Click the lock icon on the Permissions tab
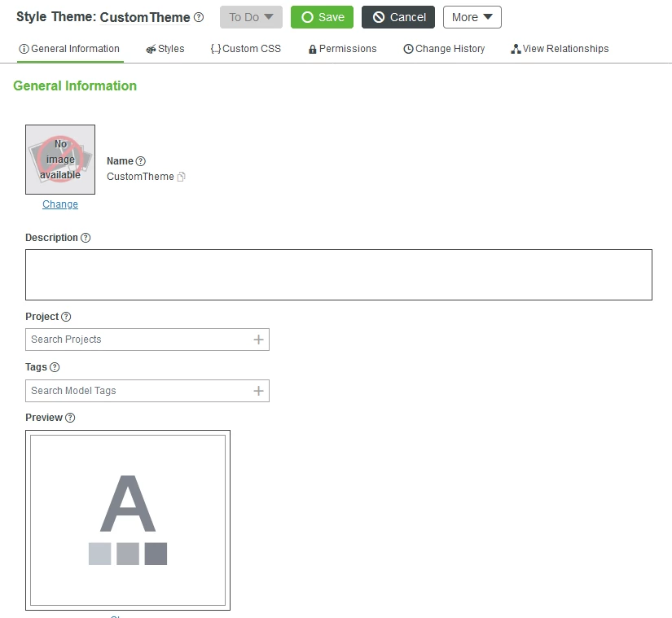 coord(311,48)
